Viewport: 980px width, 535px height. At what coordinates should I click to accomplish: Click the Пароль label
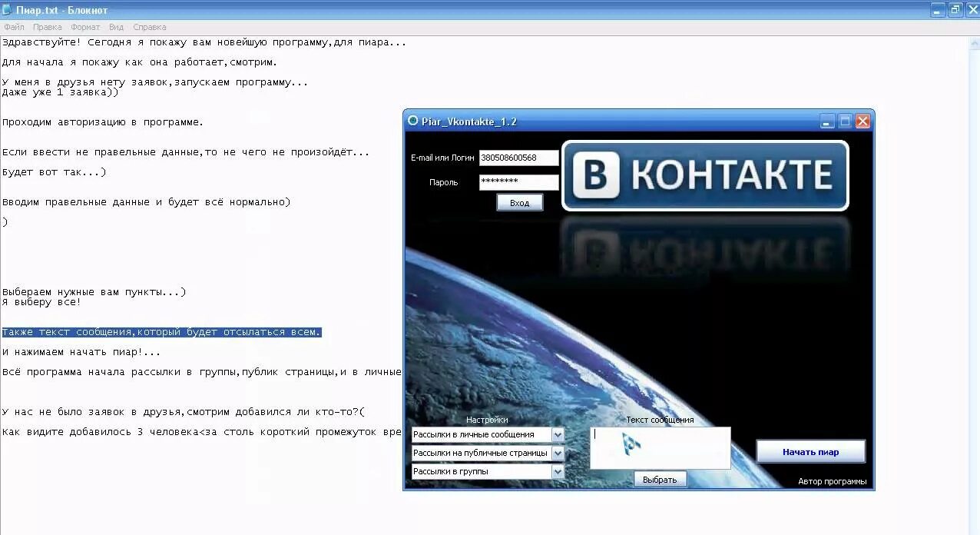[443, 182]
